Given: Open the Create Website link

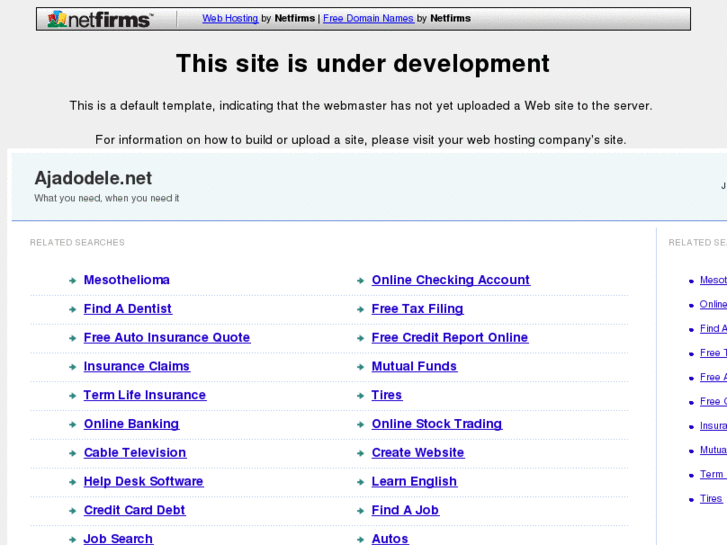Looking at the screenshot, I should coord(418,452).
